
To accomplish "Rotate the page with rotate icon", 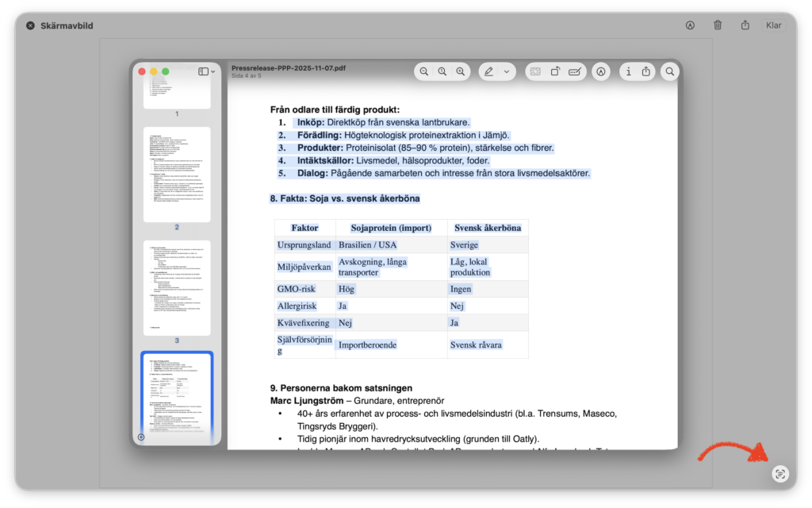I will [555, 71].
